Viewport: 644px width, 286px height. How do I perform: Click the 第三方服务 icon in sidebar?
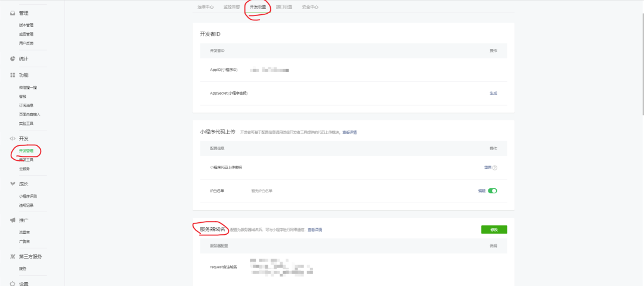click(x=13, y=256)
